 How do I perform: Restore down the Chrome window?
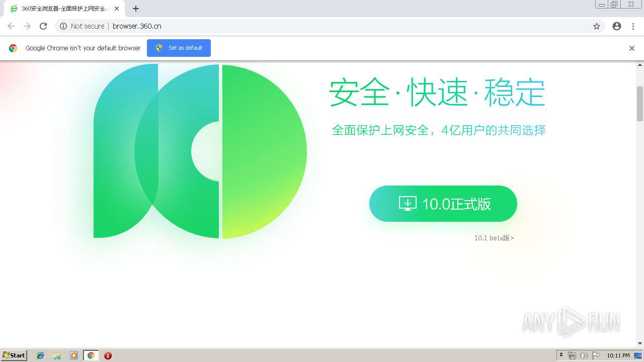tap(614, 5)
